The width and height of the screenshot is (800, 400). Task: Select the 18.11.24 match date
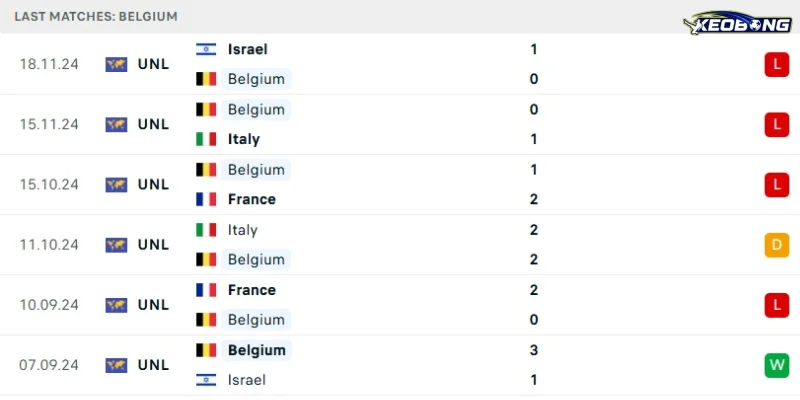tap(49, 64)
